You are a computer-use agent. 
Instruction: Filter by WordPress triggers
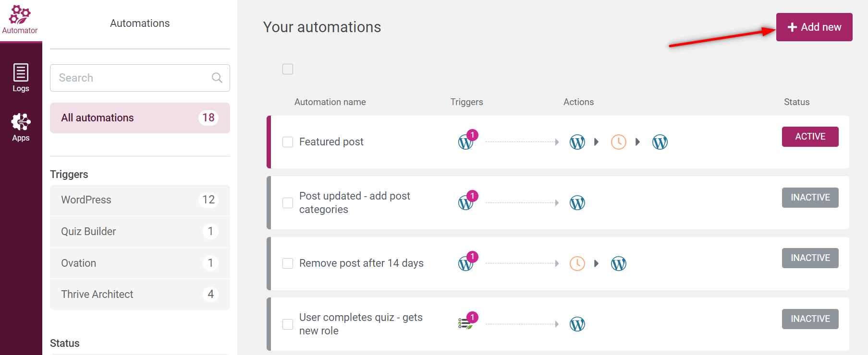tap(140, 200)
